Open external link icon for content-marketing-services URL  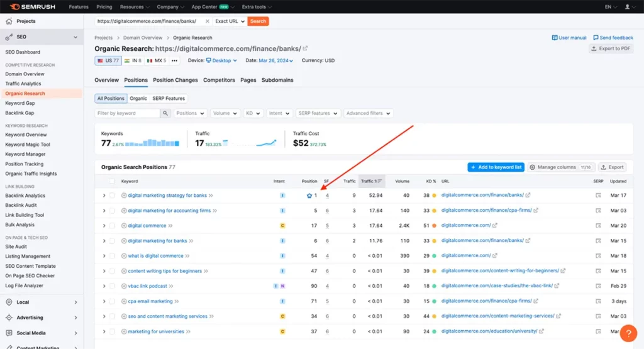(558, 316)
